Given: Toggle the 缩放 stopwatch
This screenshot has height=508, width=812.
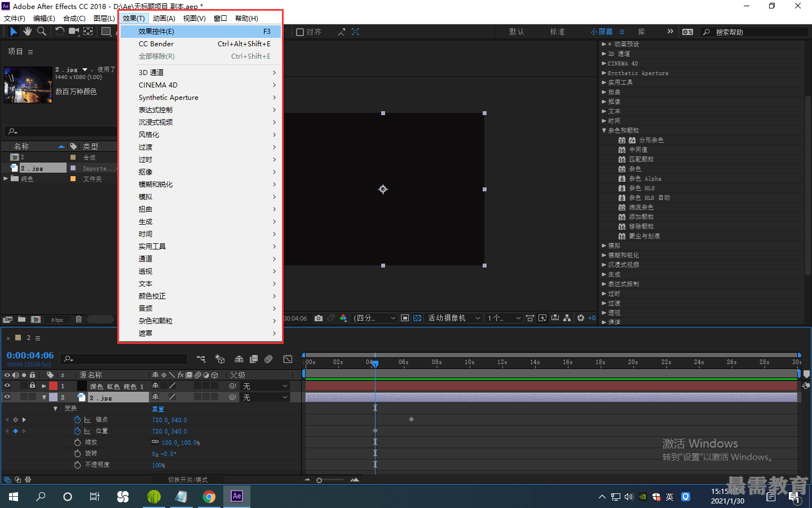Looking at the screenshot, I should pos(77,443).
